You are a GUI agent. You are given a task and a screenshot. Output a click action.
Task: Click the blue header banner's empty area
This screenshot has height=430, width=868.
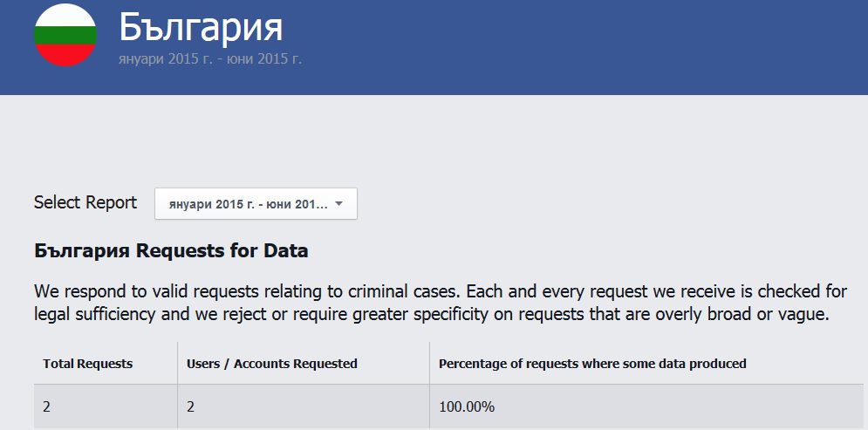pos(581,47)
